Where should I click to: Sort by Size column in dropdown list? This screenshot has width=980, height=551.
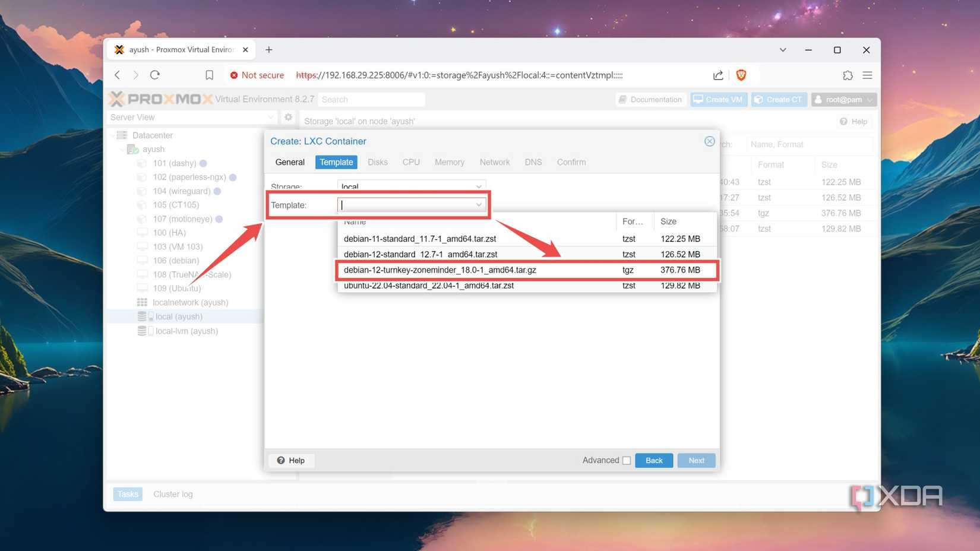pyautogui.click(x=685, y=221)
